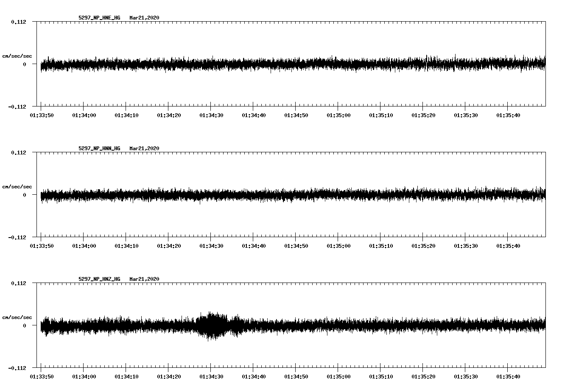
Task: Select the cm/sec/sec unit label on HNZ plot
Action: pyautogui.click(x=17, y=318)
